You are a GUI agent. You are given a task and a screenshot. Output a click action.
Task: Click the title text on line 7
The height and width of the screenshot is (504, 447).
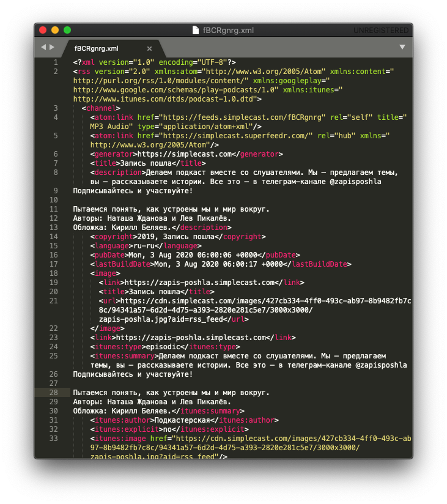(x=146, y=163)
